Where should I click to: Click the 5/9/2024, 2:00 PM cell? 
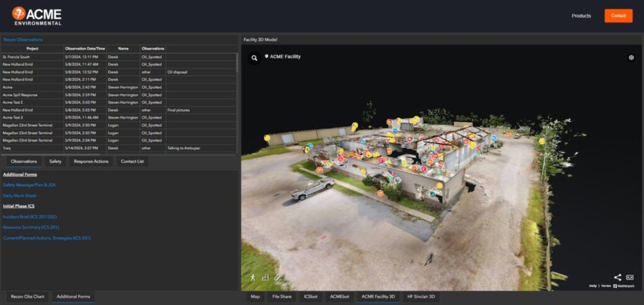(85, 125)
